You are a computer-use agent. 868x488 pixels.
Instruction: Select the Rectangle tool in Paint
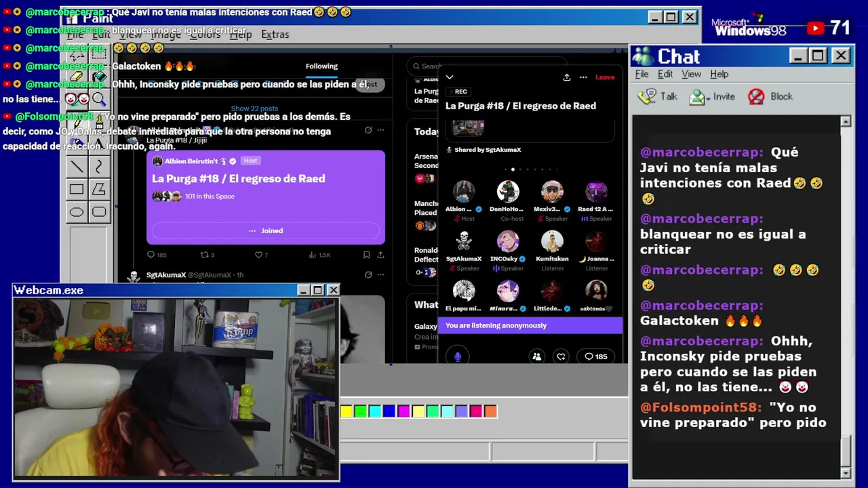tap(77, 189)
